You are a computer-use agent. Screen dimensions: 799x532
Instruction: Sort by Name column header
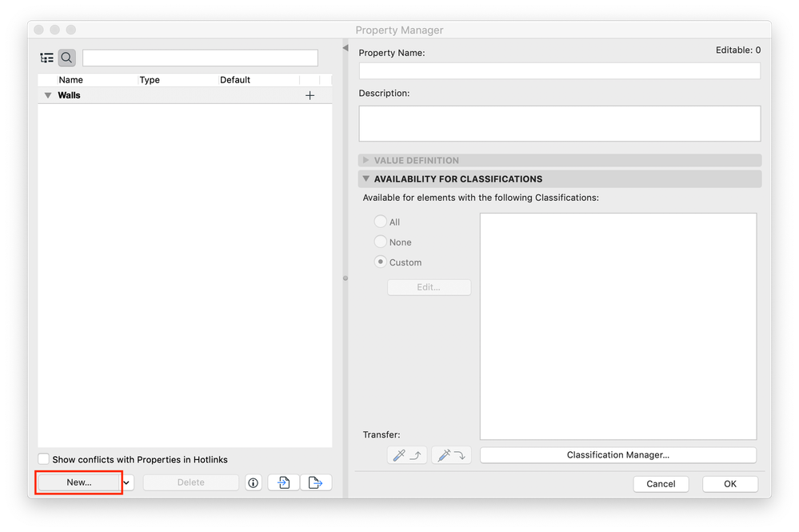(x=71, y=79)
